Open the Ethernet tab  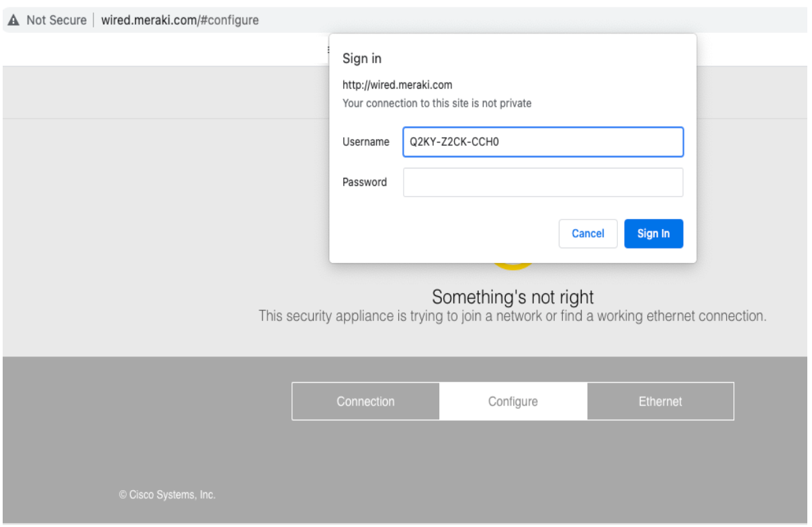660,401
